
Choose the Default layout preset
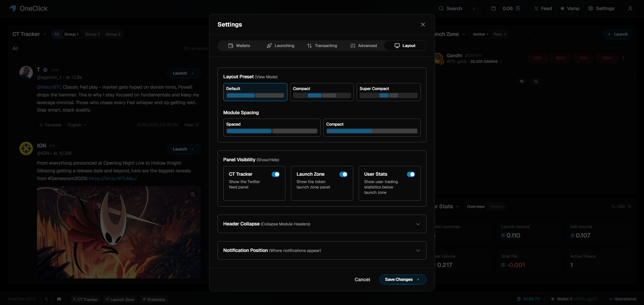tap(255, 92)
